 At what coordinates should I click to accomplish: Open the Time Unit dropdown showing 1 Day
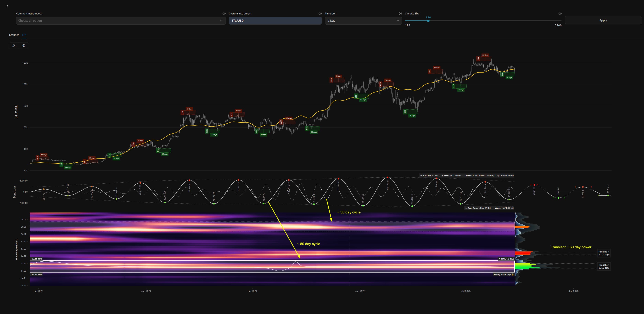[363, 20]
